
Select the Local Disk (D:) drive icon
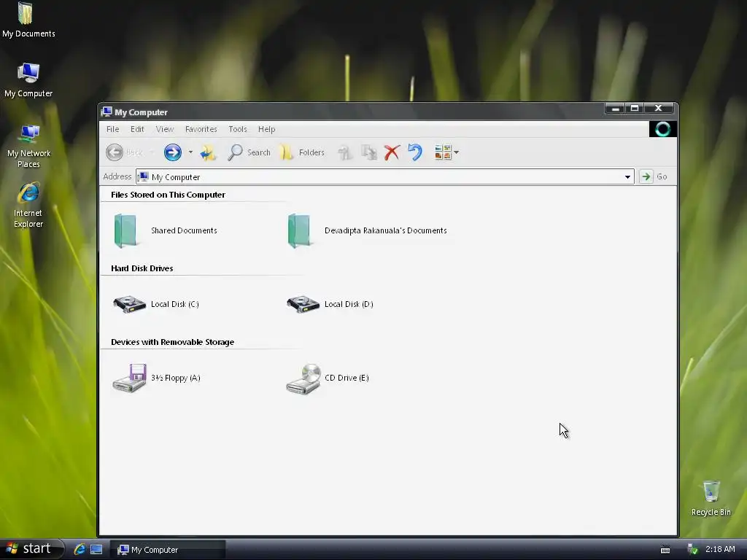coord(303,304)
